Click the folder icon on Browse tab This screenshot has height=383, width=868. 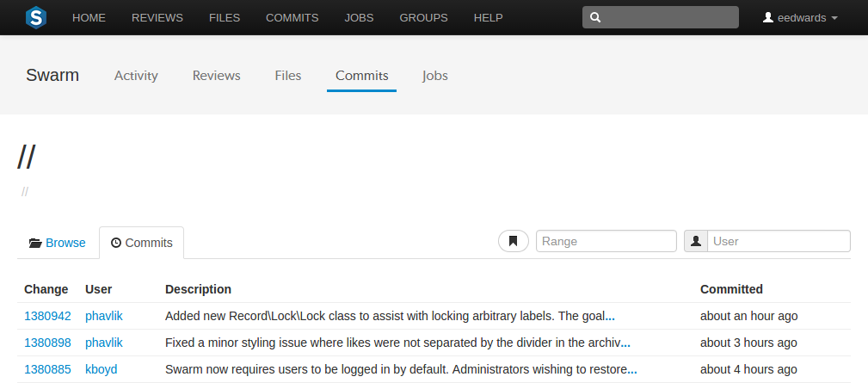(x=35, y=243)
